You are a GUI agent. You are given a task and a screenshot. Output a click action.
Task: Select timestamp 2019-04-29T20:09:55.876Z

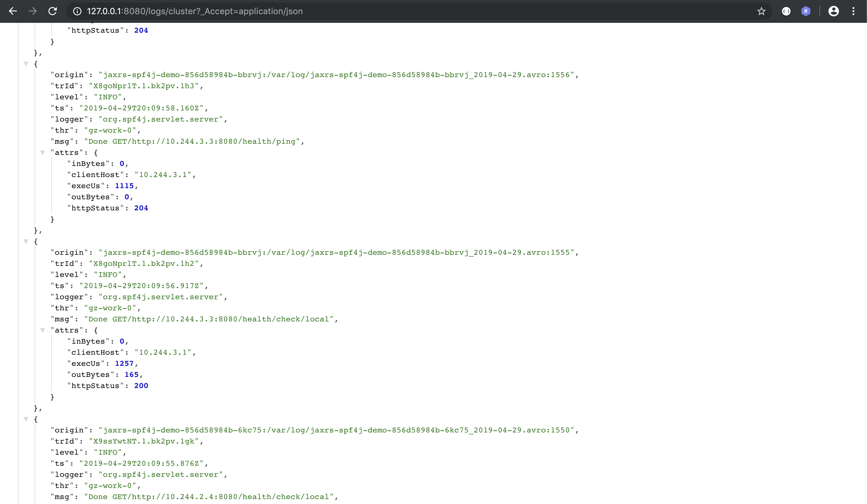coord(141,463)
